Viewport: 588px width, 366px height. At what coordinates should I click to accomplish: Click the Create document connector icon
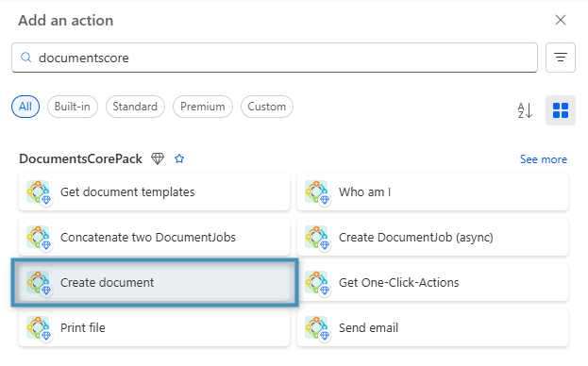pos(39,283)
